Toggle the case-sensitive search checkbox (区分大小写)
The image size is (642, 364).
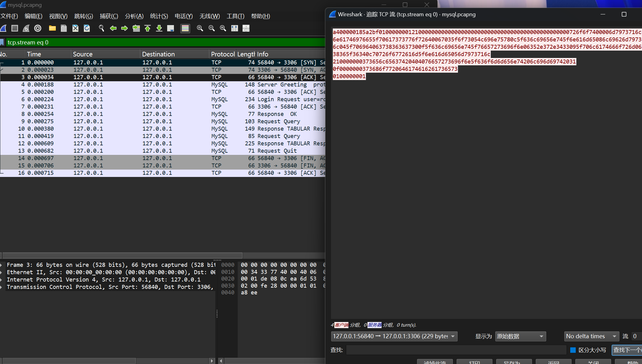coord(573,350)
